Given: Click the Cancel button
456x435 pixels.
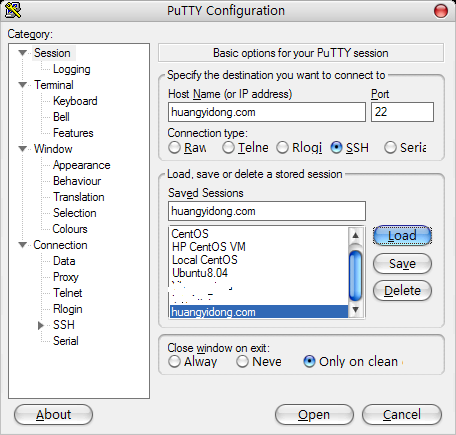Looking at the screenshot, I should (402, 415).
